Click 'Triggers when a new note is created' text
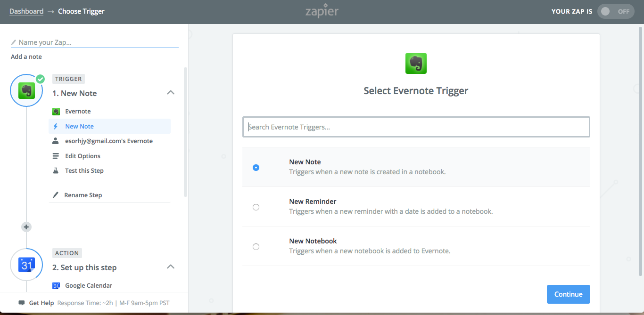 tap(367, 172)
